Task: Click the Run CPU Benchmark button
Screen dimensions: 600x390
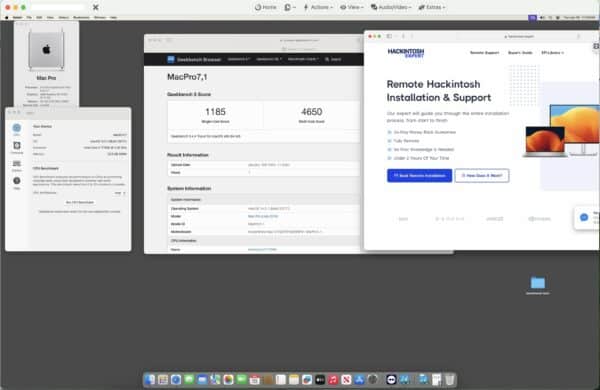Action: coord(80,202)
